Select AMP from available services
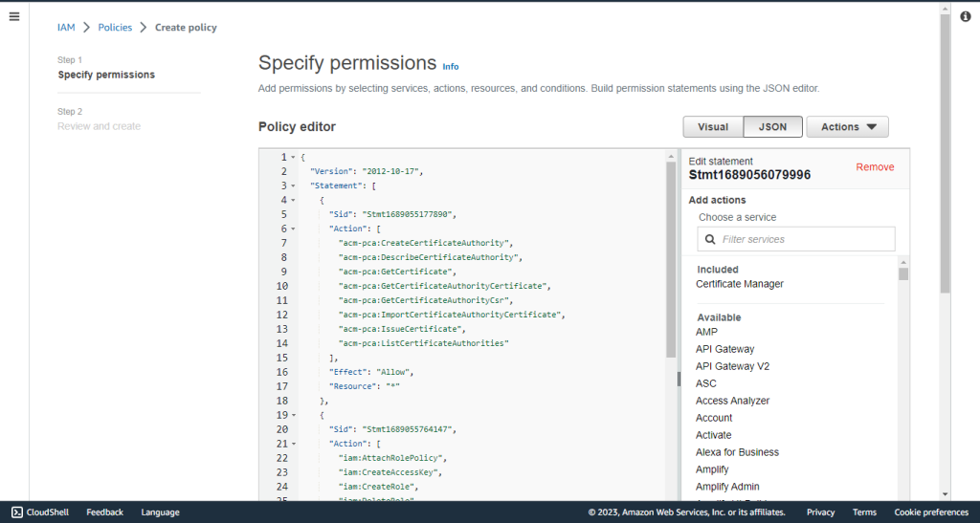The height and width of the screenshot is (523, 980). click(707, 332)
